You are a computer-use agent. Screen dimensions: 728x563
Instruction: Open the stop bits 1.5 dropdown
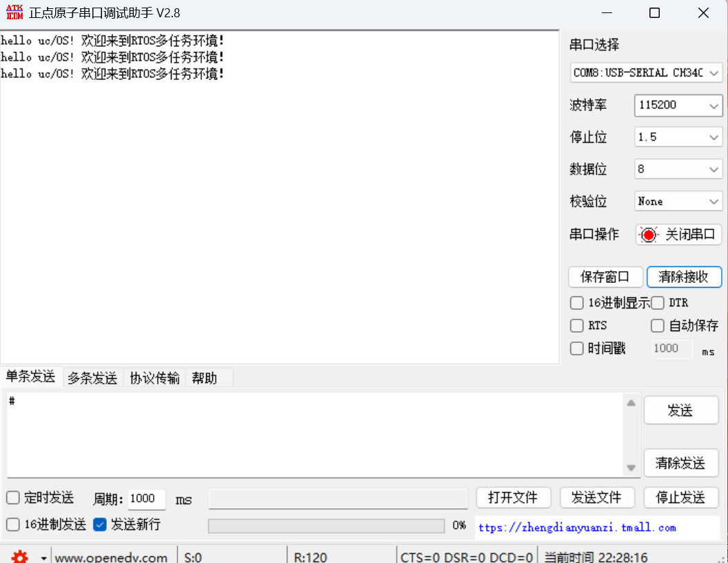pos(678,137)
